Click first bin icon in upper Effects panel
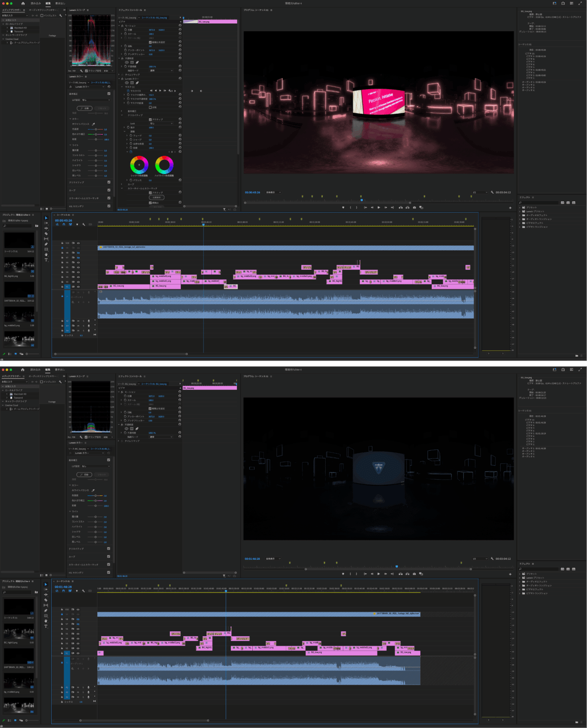Viewport: 587px width, 728px height. [x=563, y=202]
